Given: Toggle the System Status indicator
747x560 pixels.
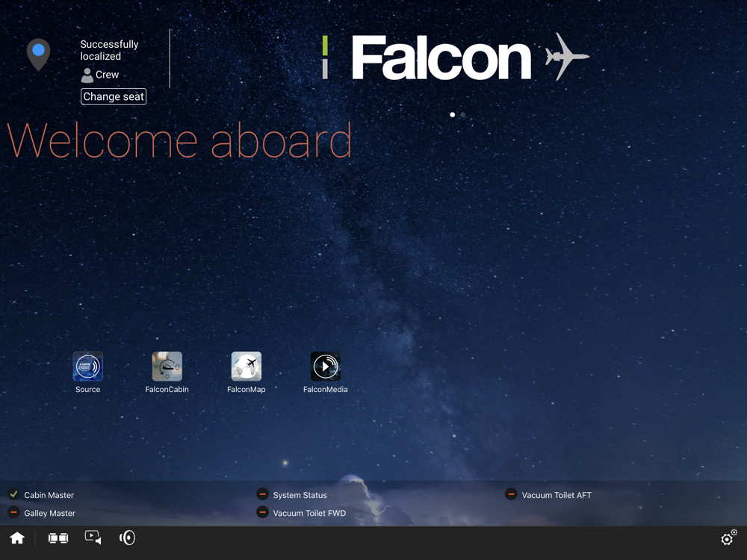Looking at the screenshot, I should (x=262, y=494).
